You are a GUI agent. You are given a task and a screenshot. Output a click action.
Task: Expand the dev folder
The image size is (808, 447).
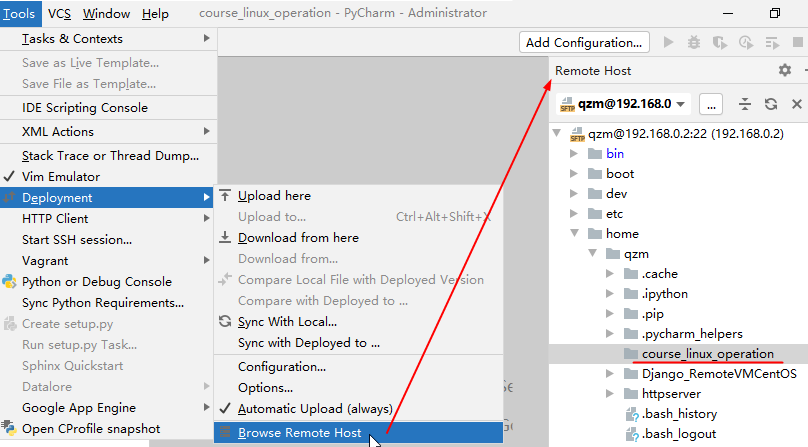574,194
